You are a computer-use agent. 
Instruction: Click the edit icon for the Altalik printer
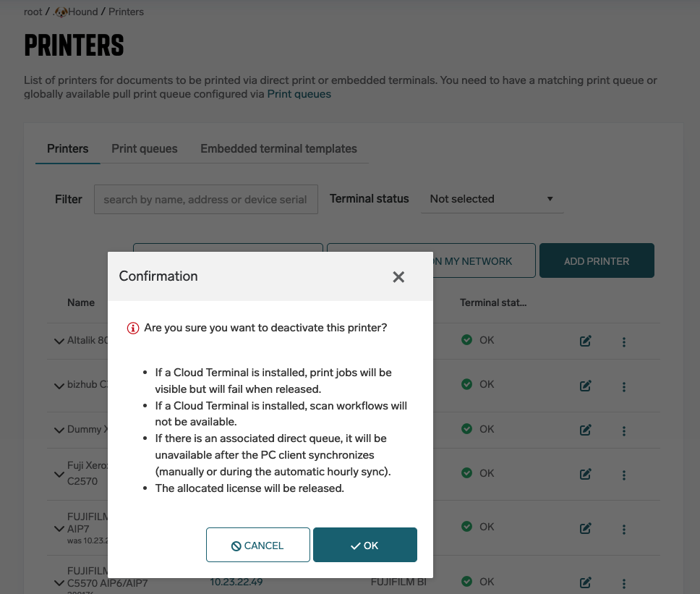coord(586,341)
